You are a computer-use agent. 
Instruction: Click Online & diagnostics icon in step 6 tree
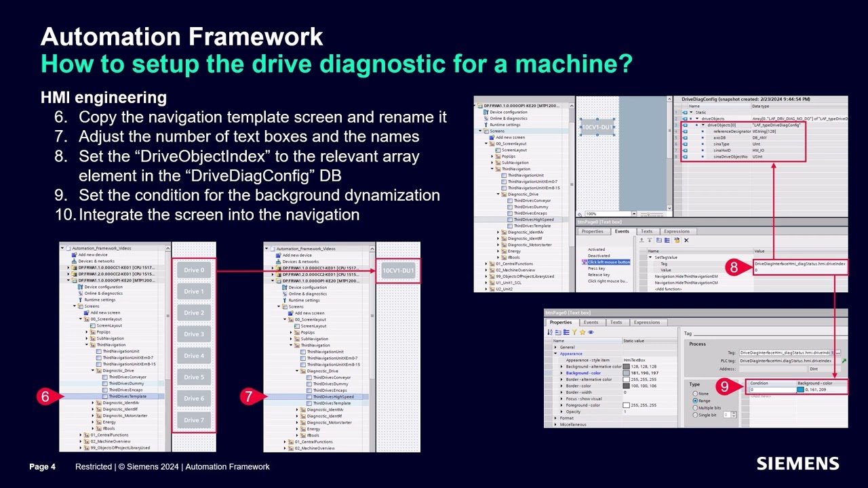tap(80, 293)
